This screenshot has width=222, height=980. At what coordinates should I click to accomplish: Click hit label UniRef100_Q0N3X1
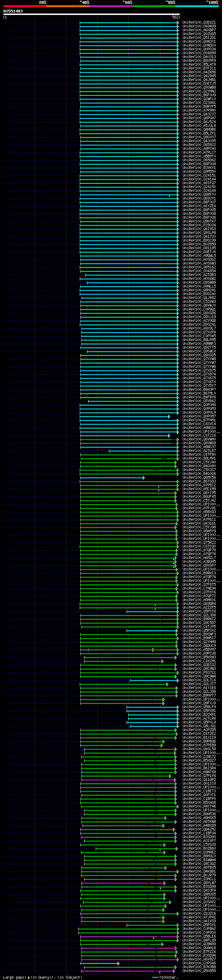click(199, 41)
